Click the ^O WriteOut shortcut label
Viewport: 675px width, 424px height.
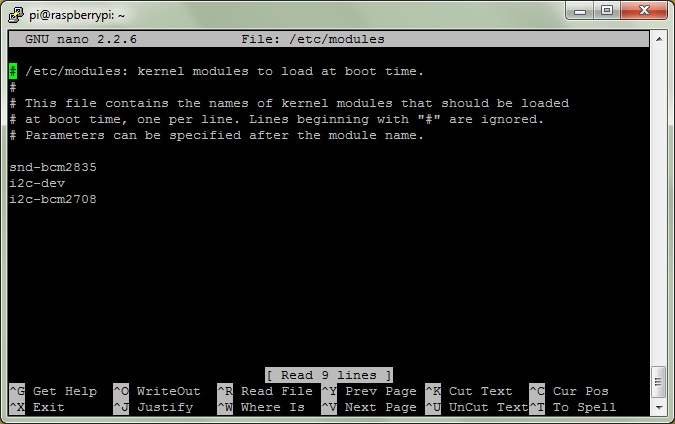click(157, 391)
